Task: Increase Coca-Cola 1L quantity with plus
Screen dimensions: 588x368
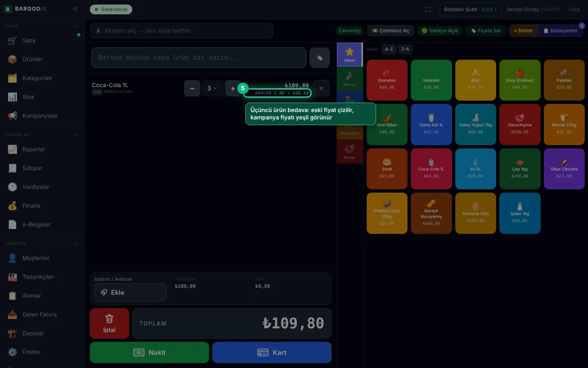Action: [x=233, y=88]
